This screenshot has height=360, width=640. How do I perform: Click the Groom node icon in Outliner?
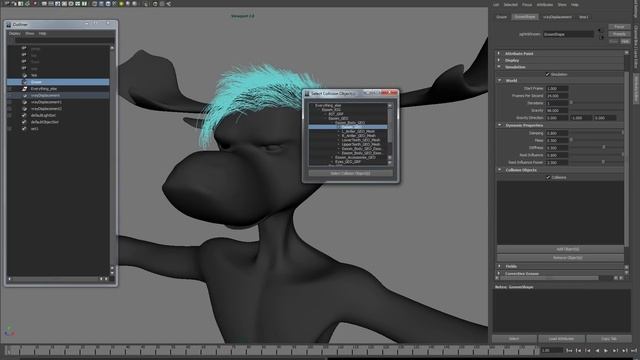click(x=24, y=82)
